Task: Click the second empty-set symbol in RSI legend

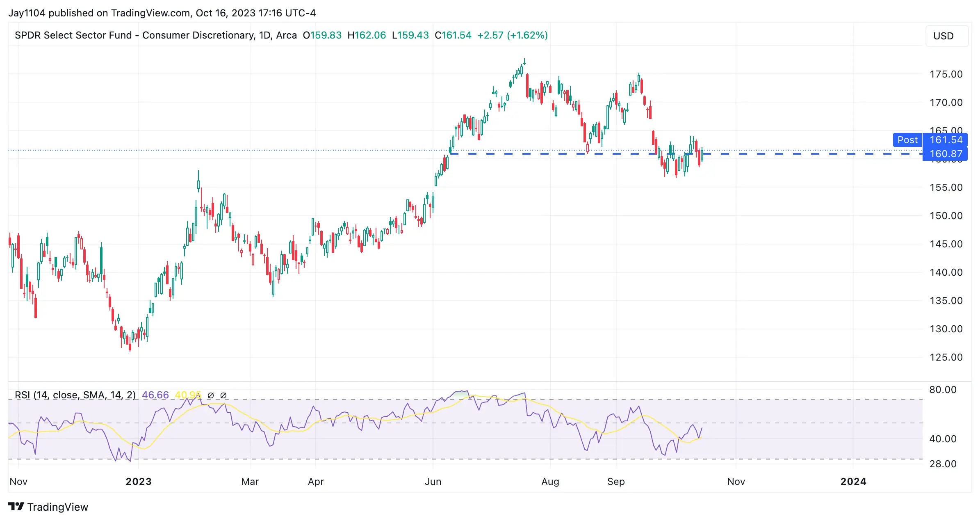Action: click(223, 395)
